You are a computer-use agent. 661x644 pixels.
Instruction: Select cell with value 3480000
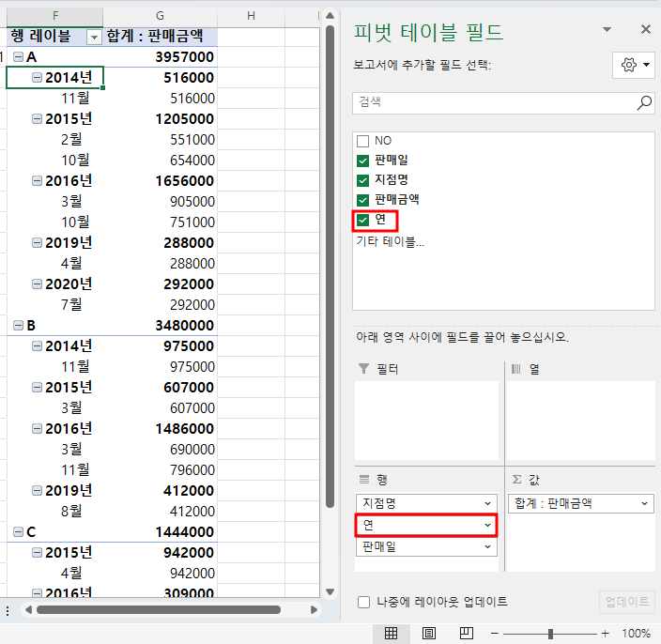point(161,326)
